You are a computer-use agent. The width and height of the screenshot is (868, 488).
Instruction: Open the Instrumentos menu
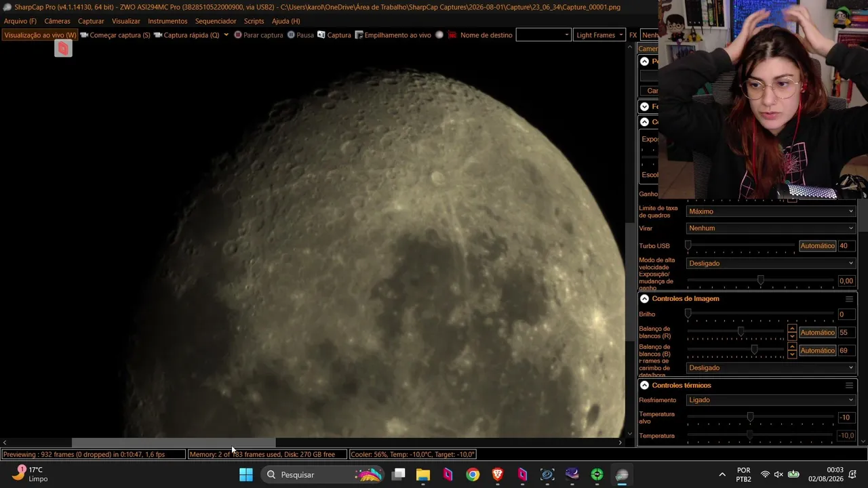167,21
